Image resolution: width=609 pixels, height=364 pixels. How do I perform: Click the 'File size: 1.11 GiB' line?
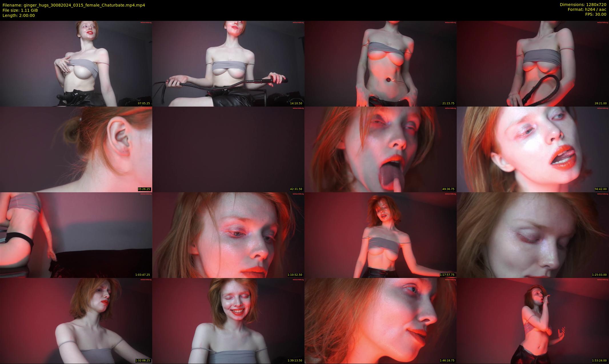(x=20, y=10)
